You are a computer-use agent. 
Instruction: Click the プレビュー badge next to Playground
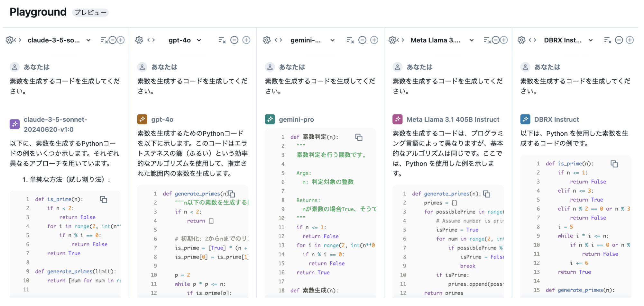tap(90, 13)
